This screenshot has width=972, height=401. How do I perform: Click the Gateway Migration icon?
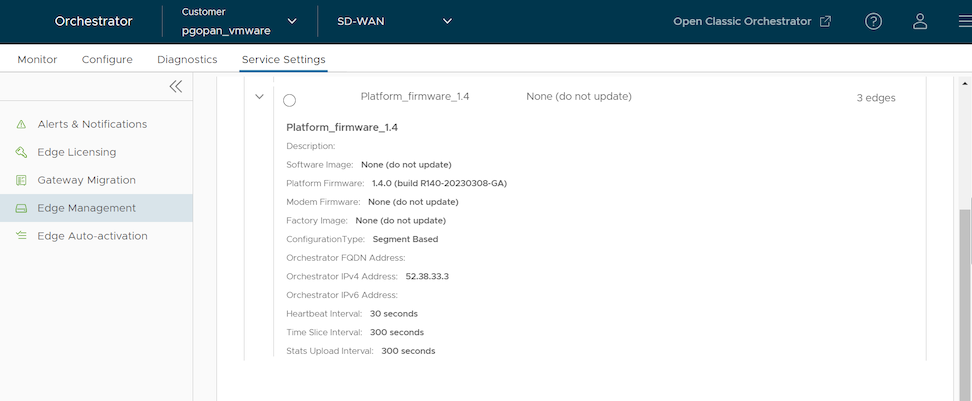click(21, 181)
